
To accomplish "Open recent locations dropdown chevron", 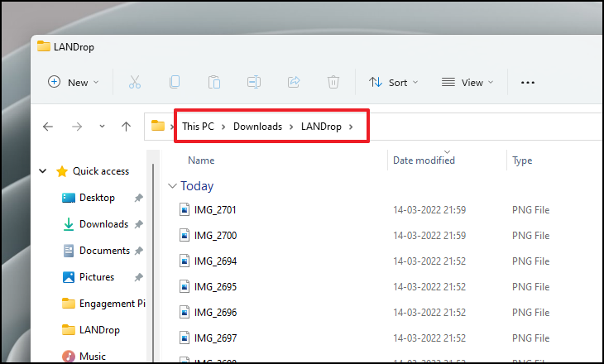I will click(x=102, y=126).
